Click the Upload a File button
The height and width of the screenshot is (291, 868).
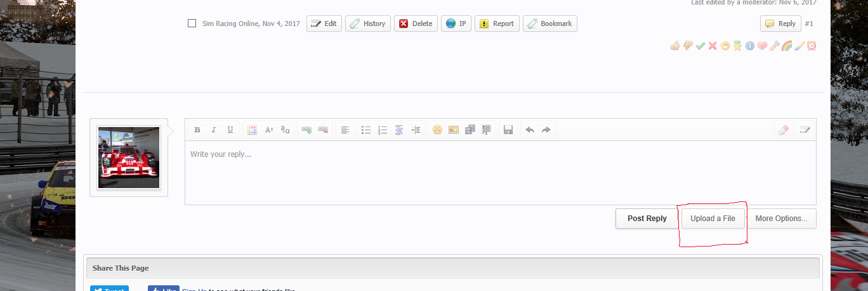[x=713, y=219]
